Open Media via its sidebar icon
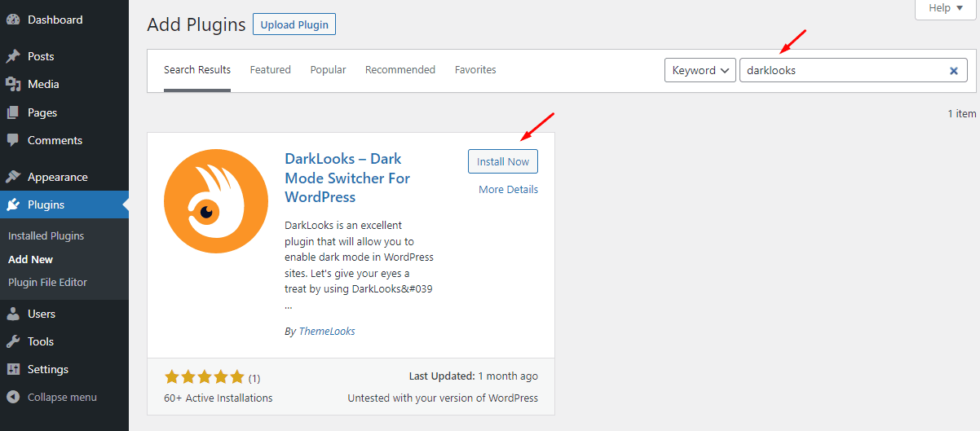The height and width of the screenshot is (431, 980). pos(13,84)
